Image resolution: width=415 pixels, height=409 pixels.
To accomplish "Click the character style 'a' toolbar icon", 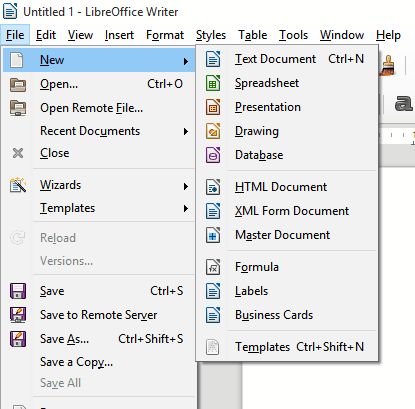I will (404, 103).
